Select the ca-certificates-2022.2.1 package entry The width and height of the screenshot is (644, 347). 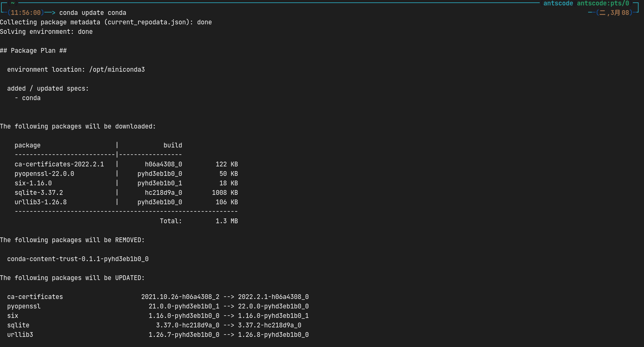60,164
